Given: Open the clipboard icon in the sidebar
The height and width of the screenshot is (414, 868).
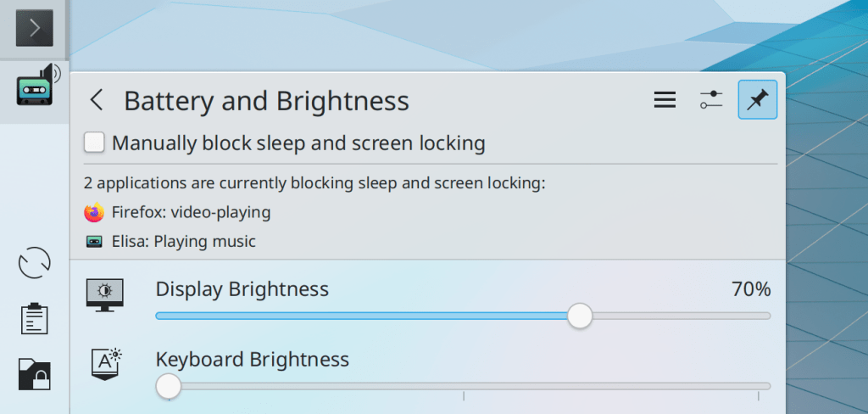Looking at the screenshot, I should 35,318.
